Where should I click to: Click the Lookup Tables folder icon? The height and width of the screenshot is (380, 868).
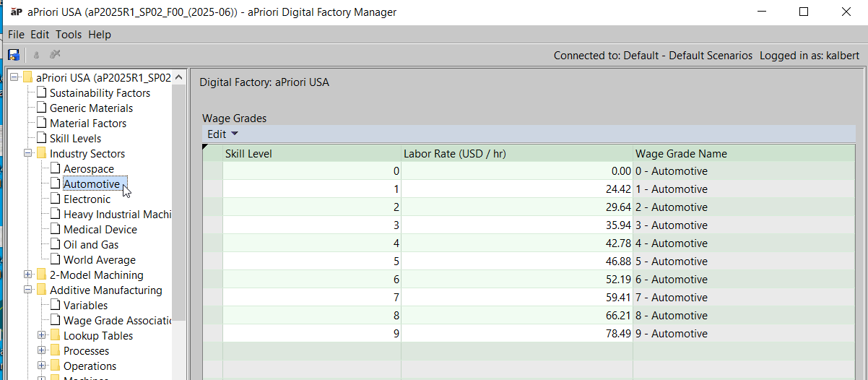click(x=56, y=335)
